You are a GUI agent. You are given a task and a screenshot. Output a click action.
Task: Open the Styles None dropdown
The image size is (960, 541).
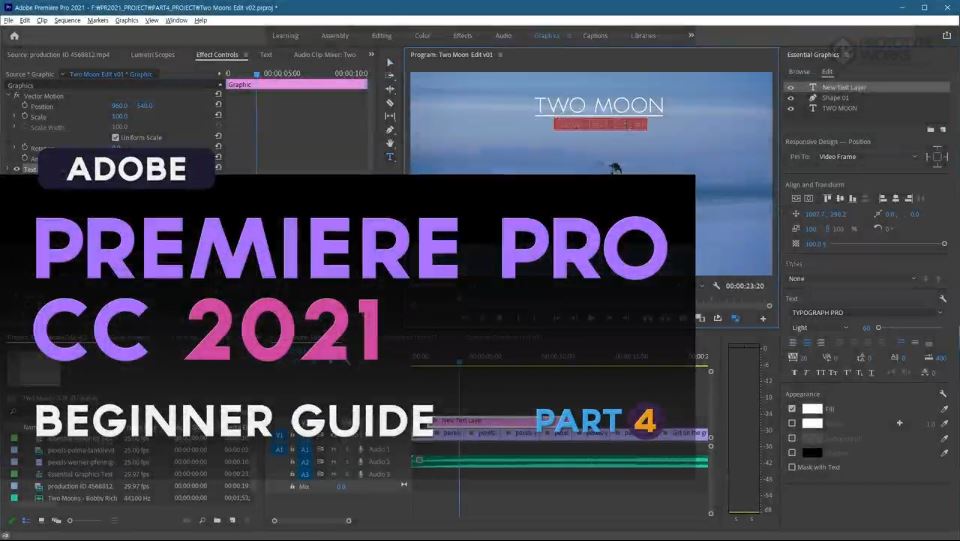[x=852, y=278]
